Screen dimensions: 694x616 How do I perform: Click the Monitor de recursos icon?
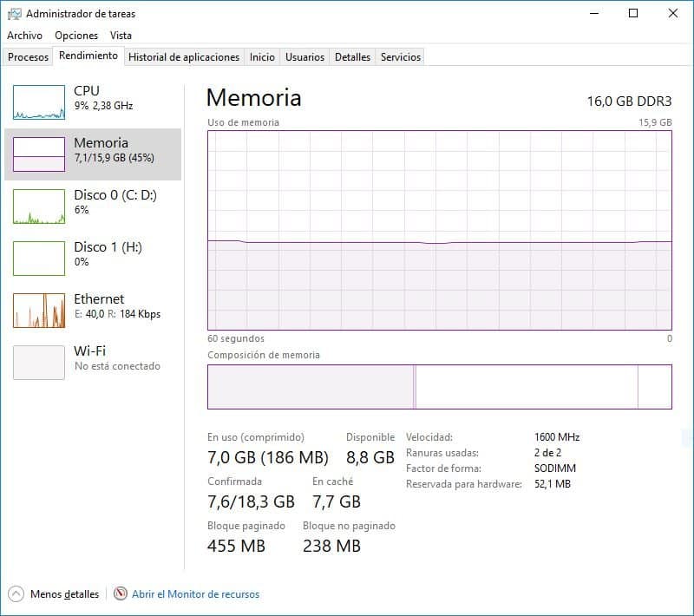click(x=119, y=594)
